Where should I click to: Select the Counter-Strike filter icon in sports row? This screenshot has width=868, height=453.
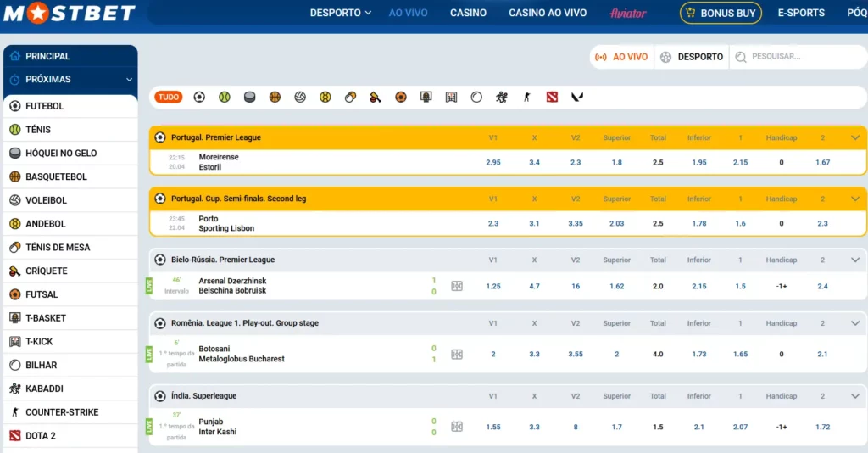click(x=526, y=98)
